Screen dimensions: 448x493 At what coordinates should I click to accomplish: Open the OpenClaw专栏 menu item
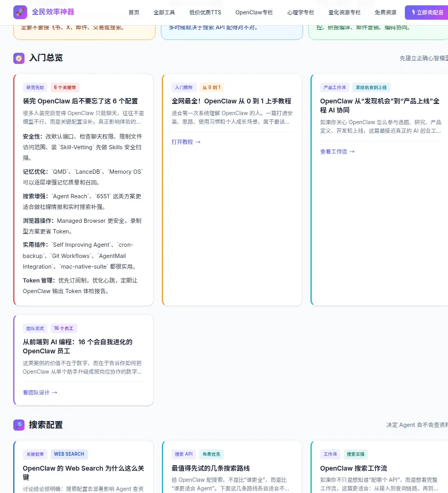254,13
